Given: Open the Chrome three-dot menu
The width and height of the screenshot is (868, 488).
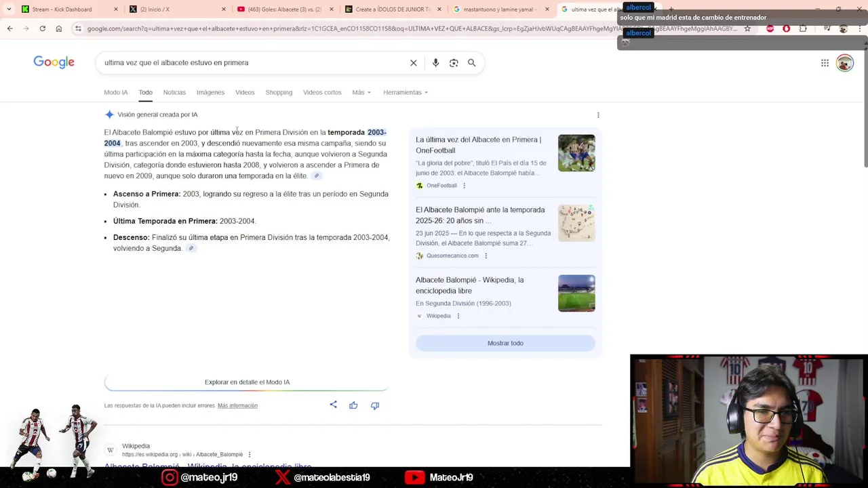Looking at the screenshot, I should tap(859, 28).
